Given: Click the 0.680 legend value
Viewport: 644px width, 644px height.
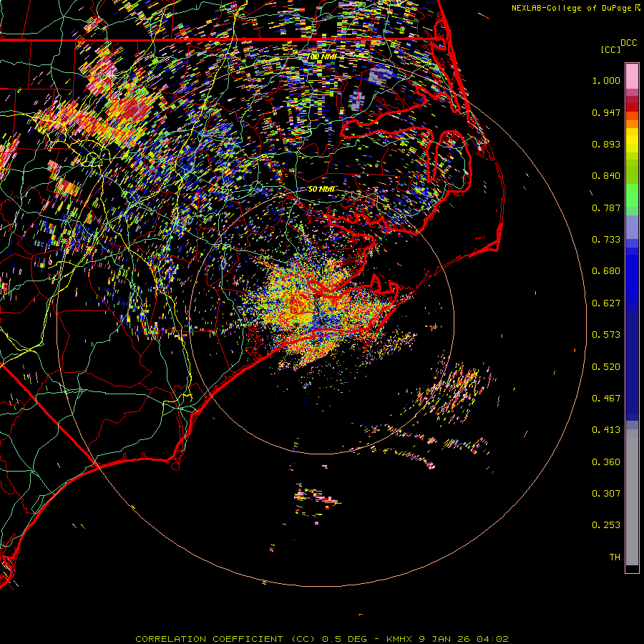Looking at the screenshot, I should coord(606,271).
